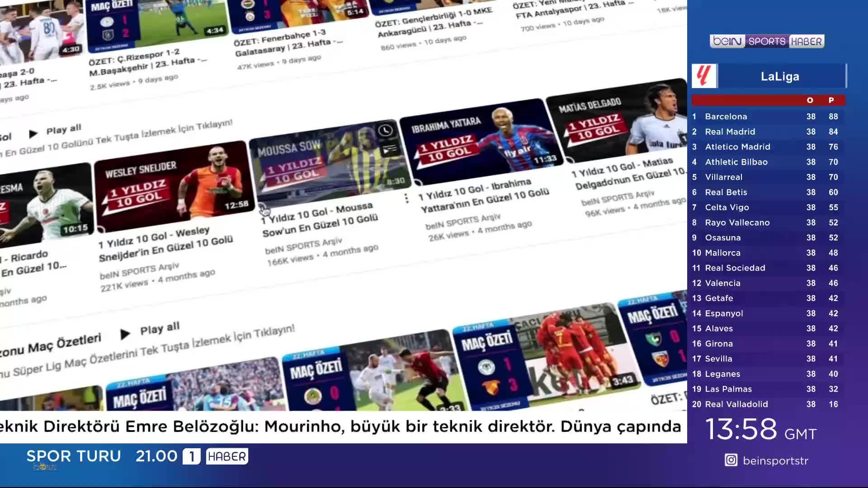Click the LaLiga league logo icon

click(703, 76)
